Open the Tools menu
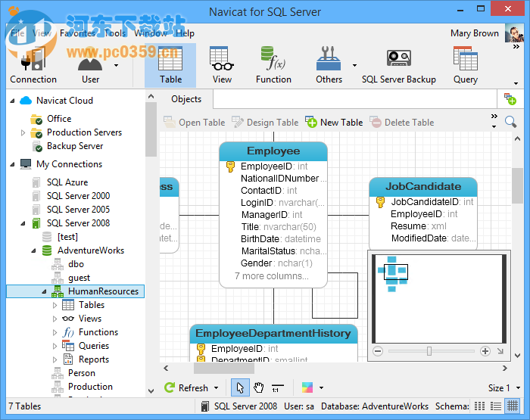The image size is (530, 420). tap(115, 33)
